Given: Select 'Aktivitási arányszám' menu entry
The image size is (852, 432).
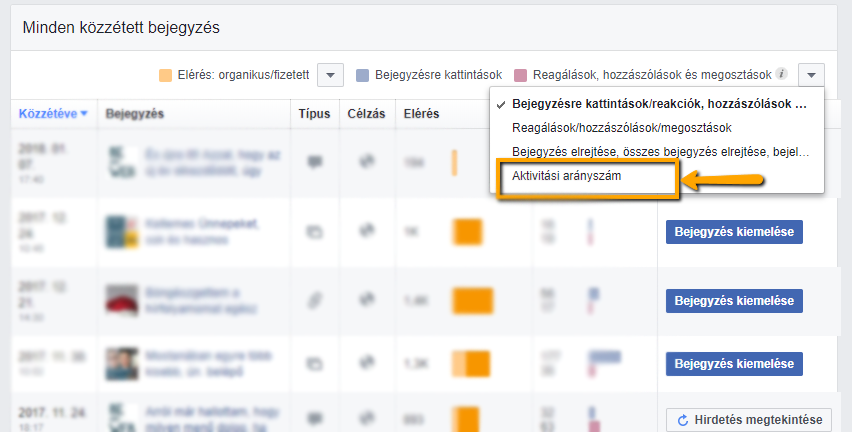Looking at the screenshot, I should tap(566, 176).
